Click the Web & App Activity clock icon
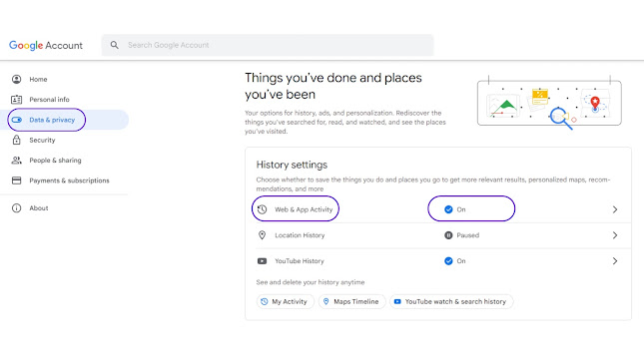 tap(262, 209)
